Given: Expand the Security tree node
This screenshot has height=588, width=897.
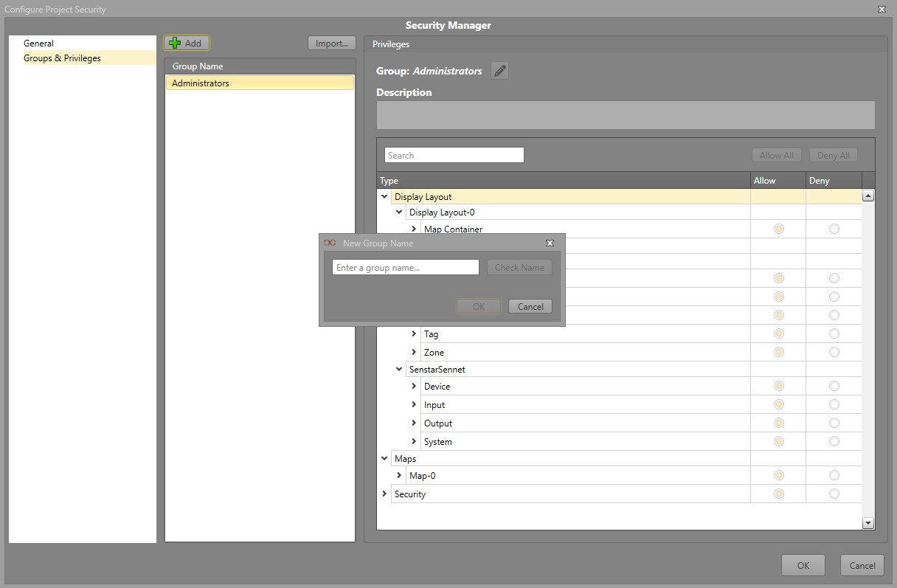Looking at the screenshot, I should pos(384,494).
